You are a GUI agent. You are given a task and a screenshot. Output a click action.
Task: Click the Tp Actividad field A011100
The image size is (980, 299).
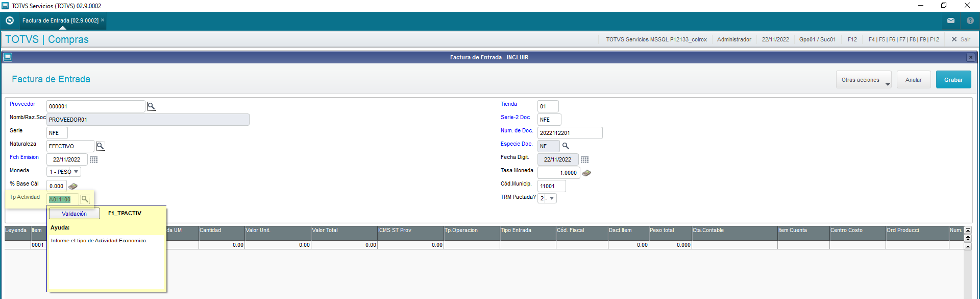click(x=63, y=199)
